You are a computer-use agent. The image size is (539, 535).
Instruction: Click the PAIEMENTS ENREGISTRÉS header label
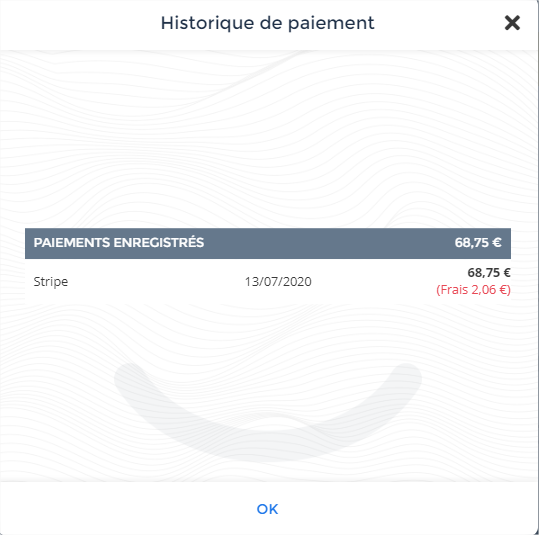[x=119, y=243]
